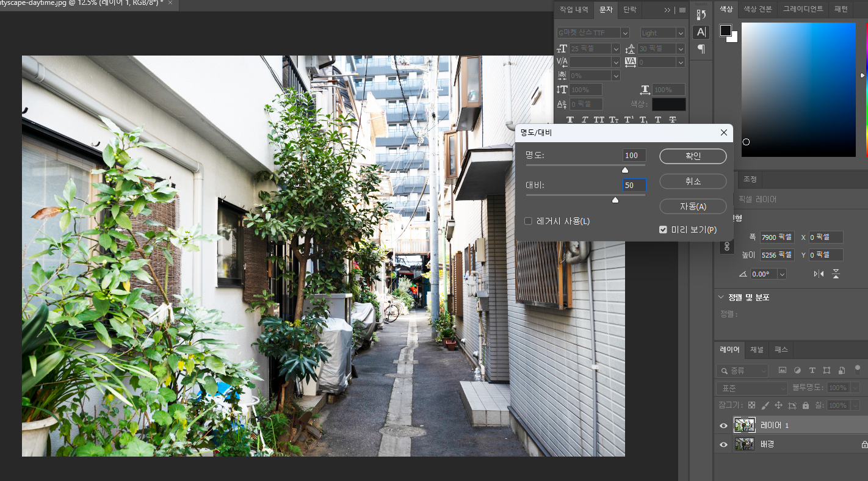Click the 명도 value field showing 100
Image resolution: width=868 pixels, height=481 pixels.
click(634, 156)
